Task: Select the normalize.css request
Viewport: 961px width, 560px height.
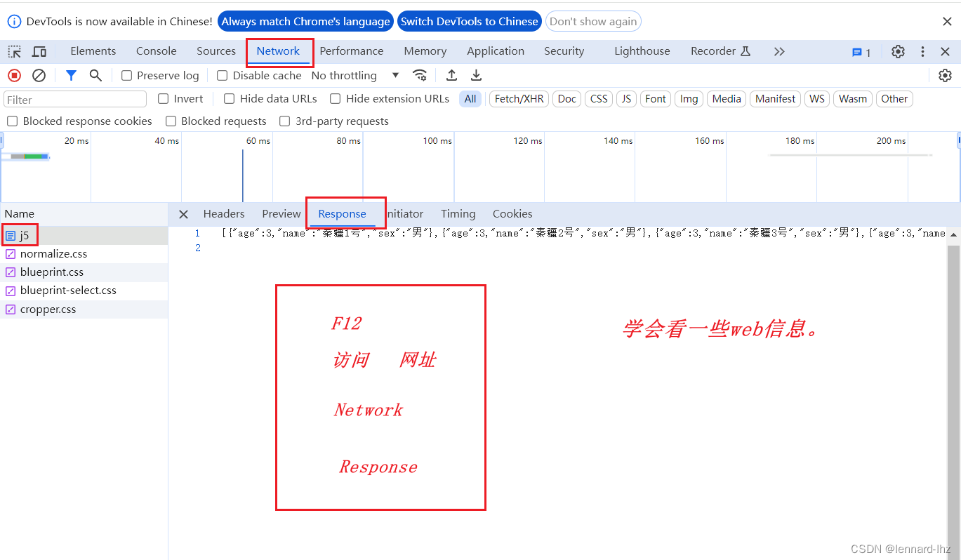Action: 84,254
